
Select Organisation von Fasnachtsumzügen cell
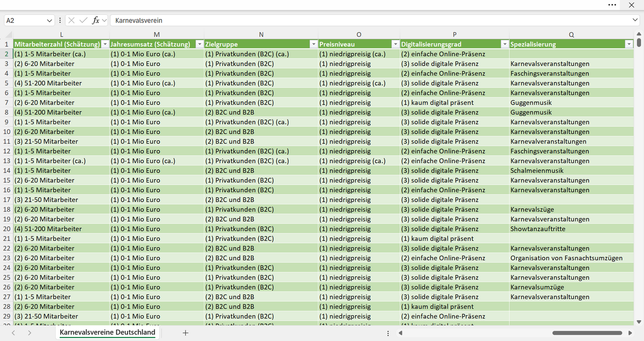(x=571, y=258)
